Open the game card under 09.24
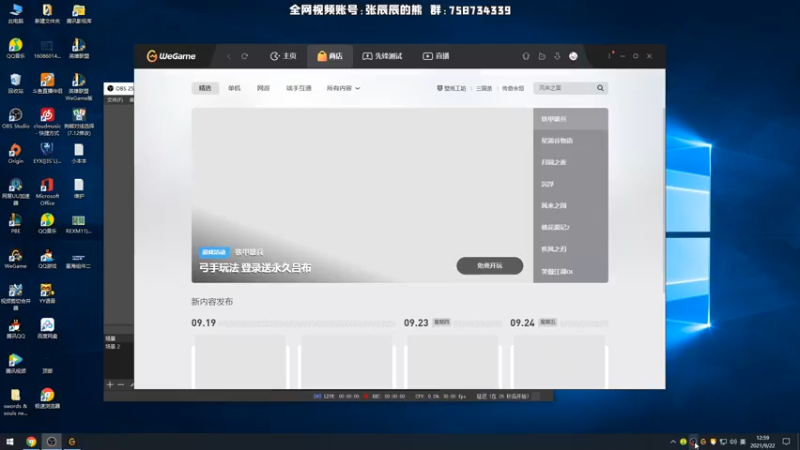The height and width of the screenshot is (450, 800). 559,362
